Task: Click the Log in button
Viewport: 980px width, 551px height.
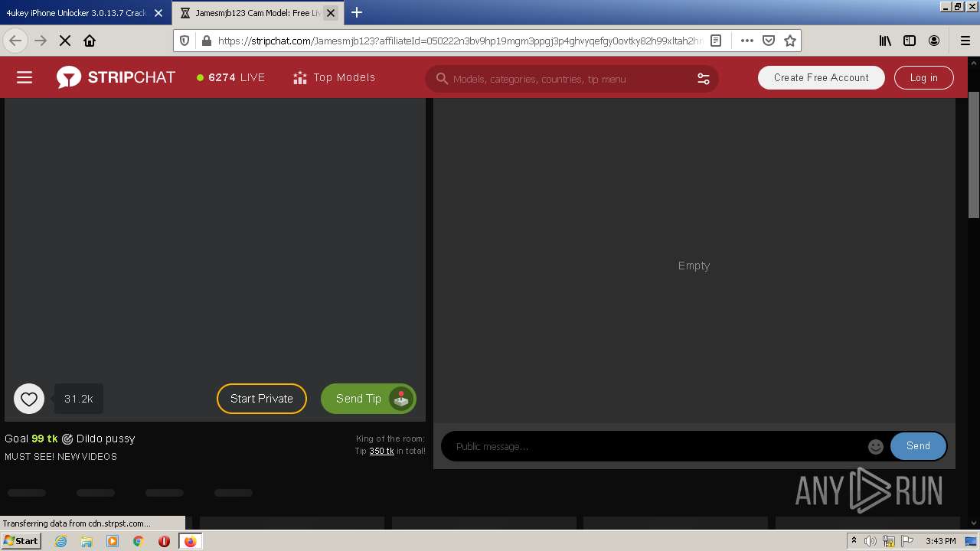Action: (x=923, y=77)
